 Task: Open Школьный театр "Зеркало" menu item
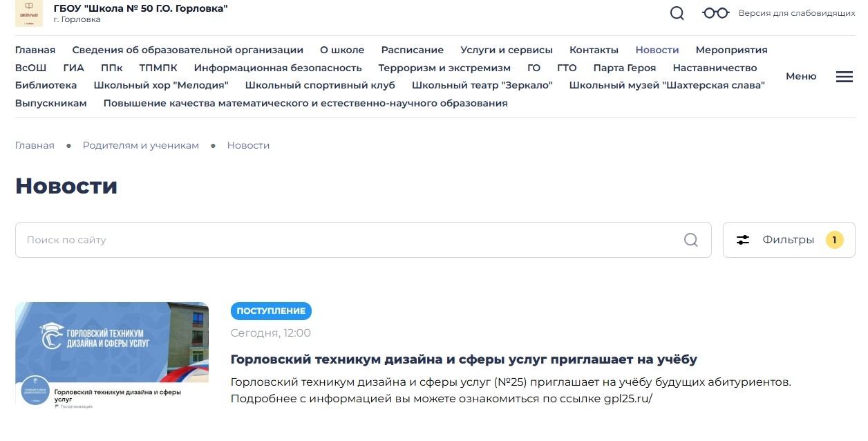482,85
